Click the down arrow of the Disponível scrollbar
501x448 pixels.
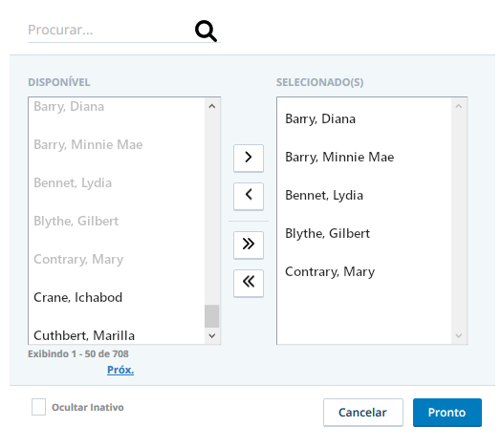(212, 335)
